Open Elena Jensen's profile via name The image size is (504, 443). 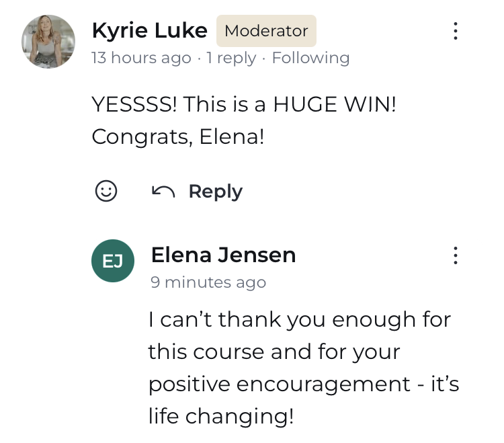223,255
